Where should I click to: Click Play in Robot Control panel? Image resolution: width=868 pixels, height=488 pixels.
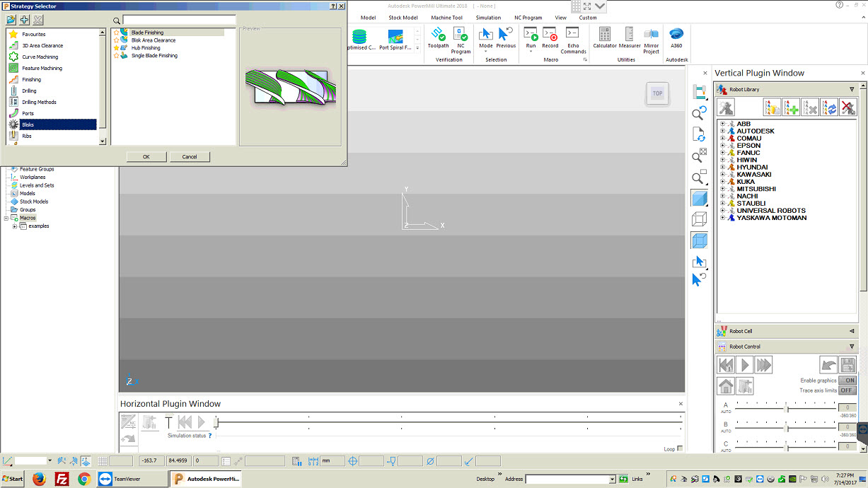[744, 365]
